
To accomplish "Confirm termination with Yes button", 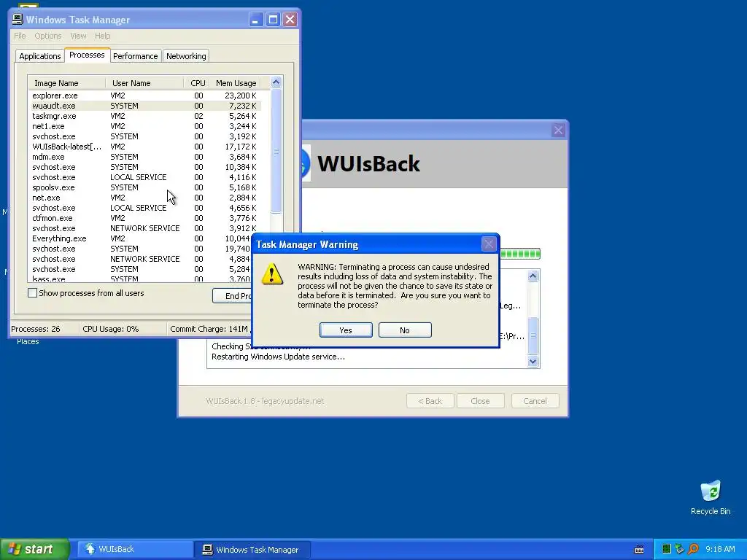I will (346, 330).
